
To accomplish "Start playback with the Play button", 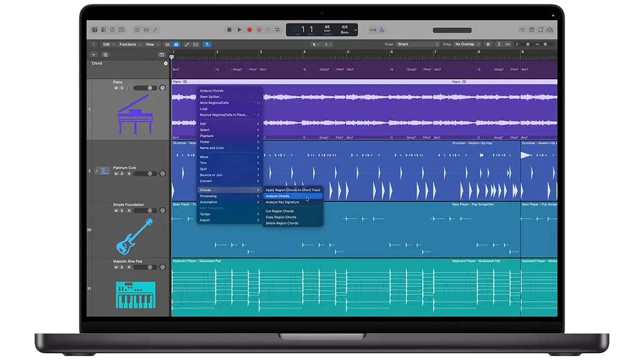I will coord(239,30).
